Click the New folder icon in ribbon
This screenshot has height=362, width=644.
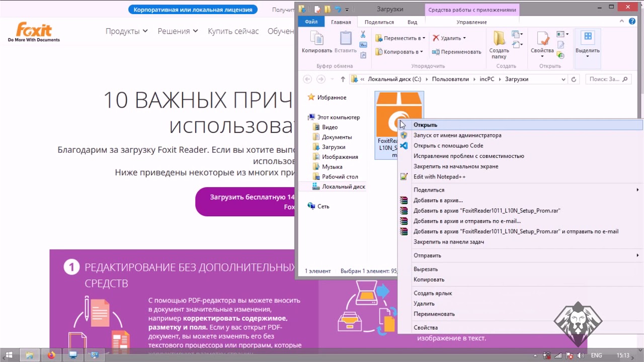499,39
